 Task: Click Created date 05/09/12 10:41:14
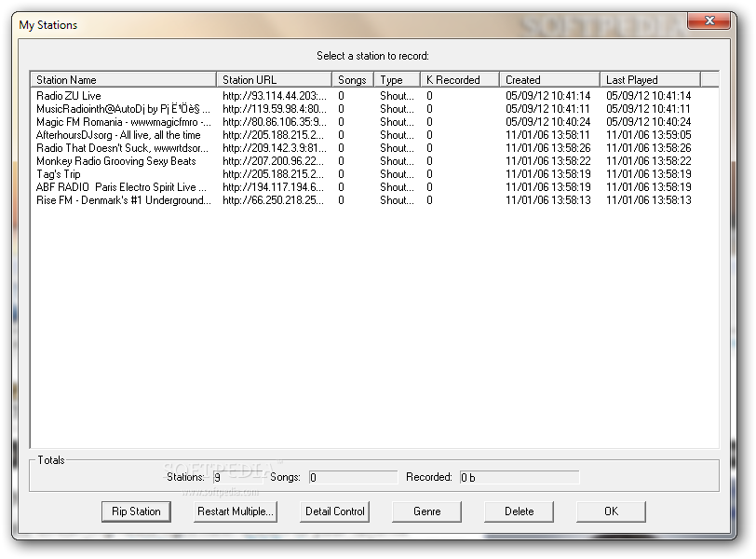547,96
